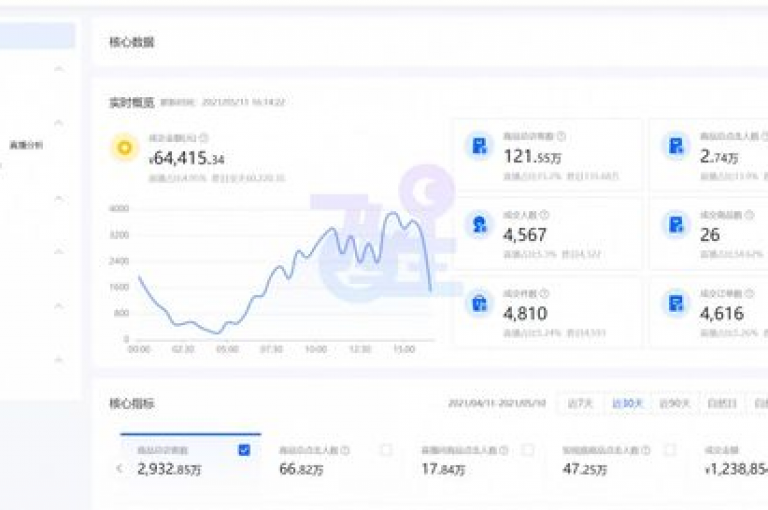Click the yellow coin icon beside ¥64,415.34
This screenshot has width=768, height=510.
pos(124,147)
